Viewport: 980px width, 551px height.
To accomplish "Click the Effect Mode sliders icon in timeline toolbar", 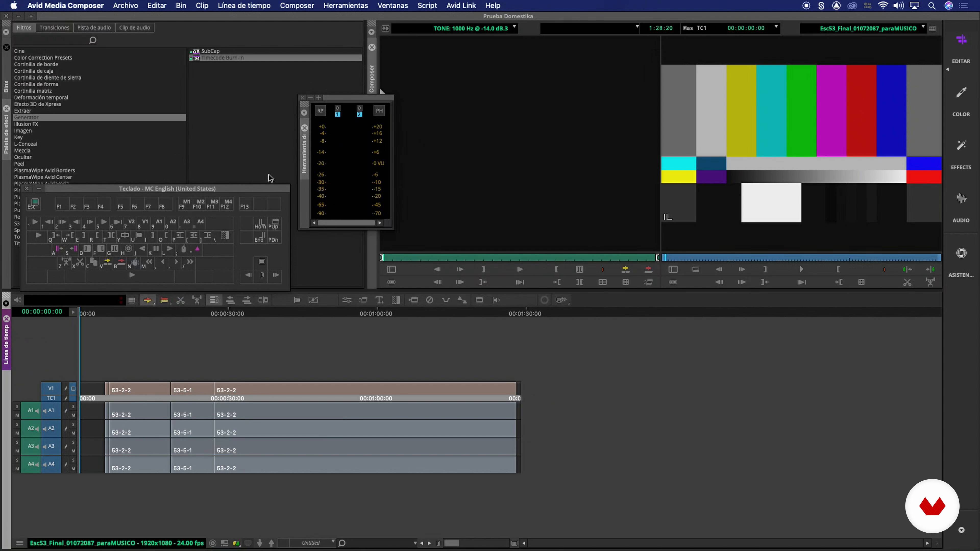I will click(x=347, y=300).
